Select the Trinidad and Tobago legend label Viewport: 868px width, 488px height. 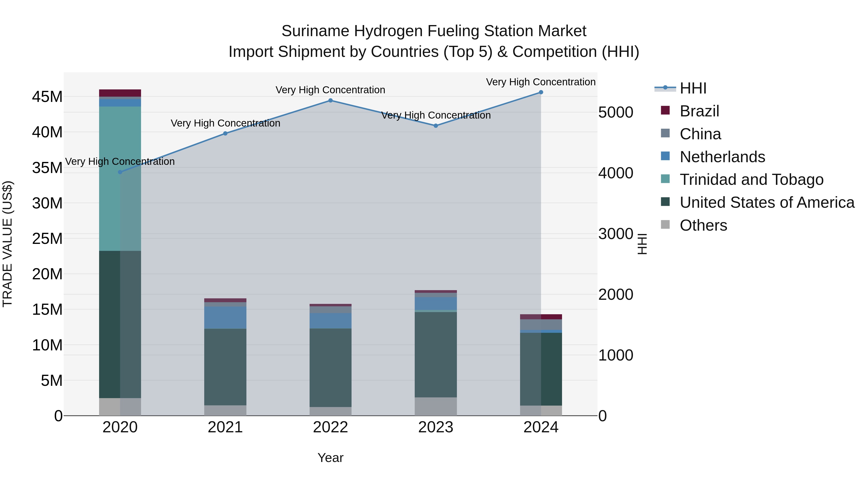pos(752,180)
